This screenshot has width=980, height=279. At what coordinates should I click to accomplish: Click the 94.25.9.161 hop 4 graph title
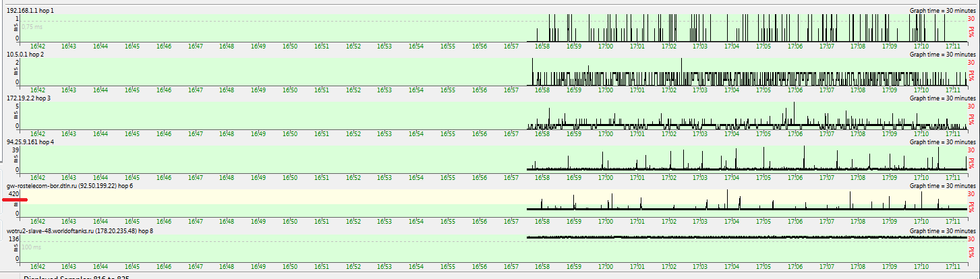point(30,142)
